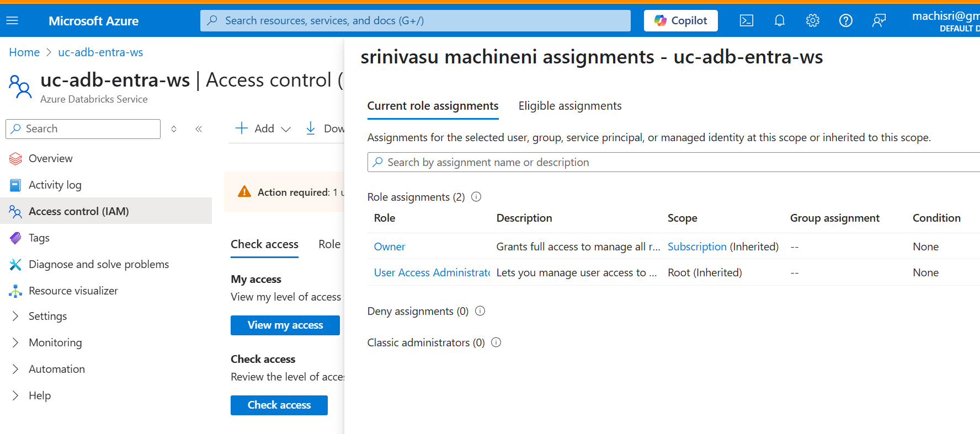Focus the global search resources box
Screen dimensions: 980x434
[x=415, y=20]
